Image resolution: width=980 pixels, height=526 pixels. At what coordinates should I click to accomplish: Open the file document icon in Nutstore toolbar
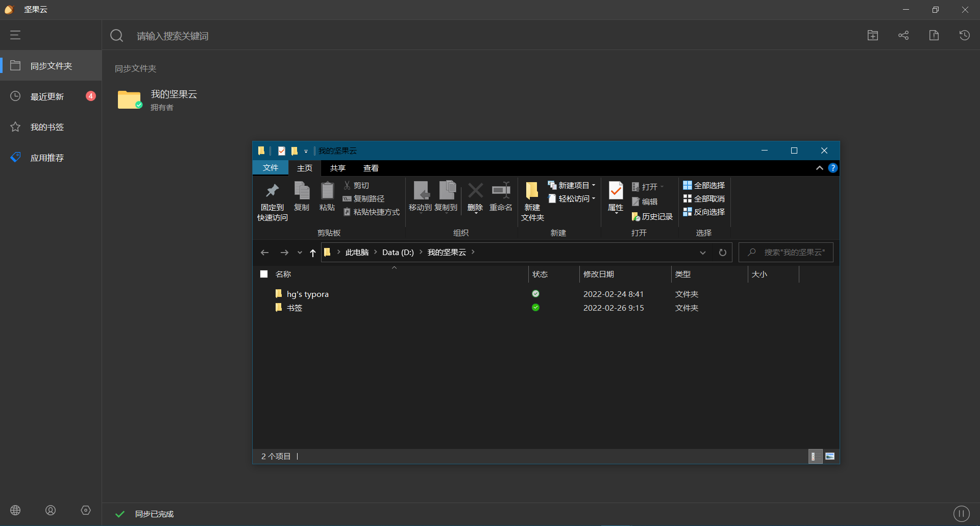click(934, 35)
